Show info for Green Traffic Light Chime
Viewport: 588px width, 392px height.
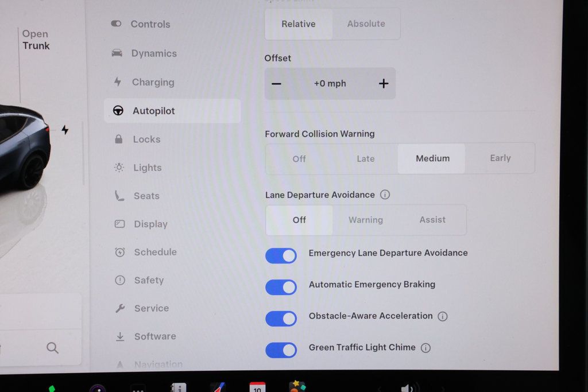425,348
